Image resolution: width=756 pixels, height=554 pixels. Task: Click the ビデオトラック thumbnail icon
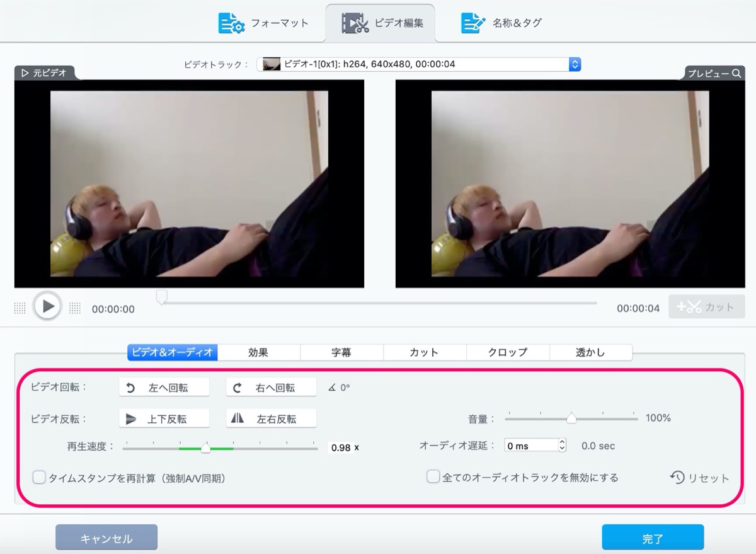pyautogui.click(x=272, y=64)
